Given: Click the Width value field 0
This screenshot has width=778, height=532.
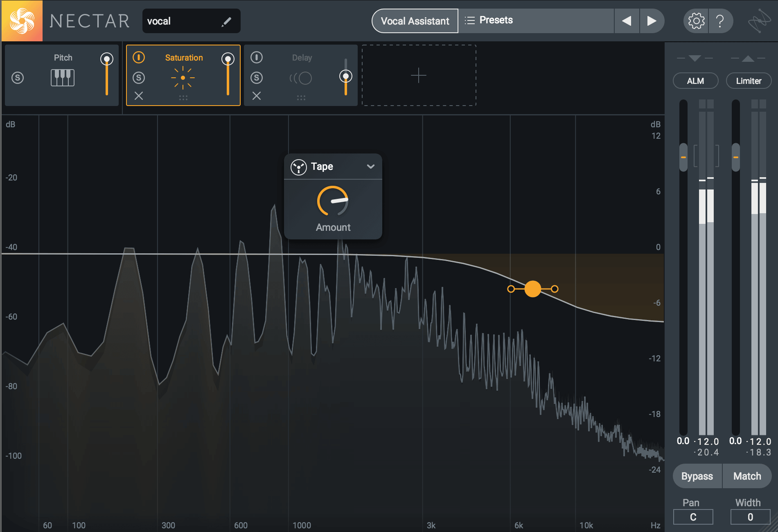Looking at the screenshot, I should [x=751, y=517].
